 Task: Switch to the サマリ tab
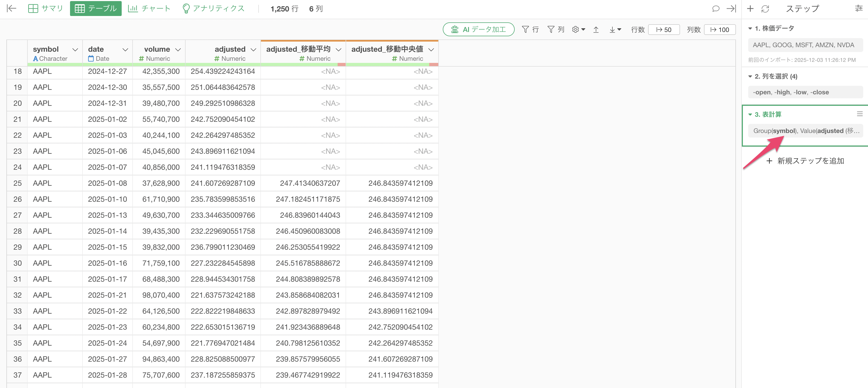click(x=46, y=9)
